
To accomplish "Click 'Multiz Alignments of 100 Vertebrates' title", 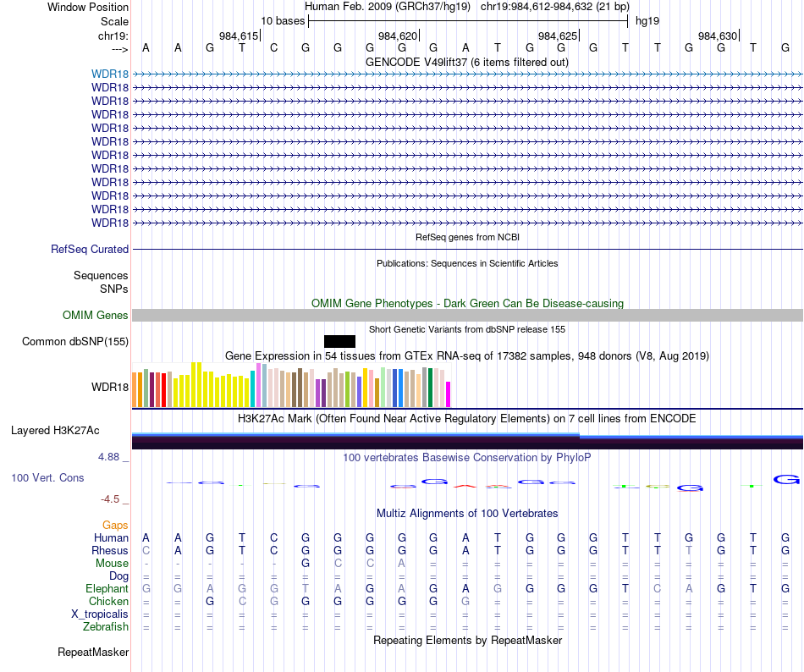I will [467, 514].
